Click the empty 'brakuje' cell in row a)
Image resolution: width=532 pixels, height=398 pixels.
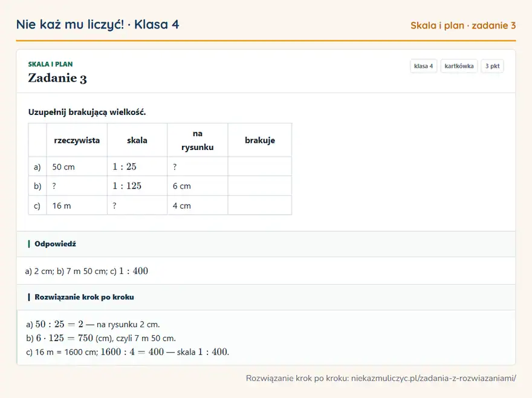(260, 167)
